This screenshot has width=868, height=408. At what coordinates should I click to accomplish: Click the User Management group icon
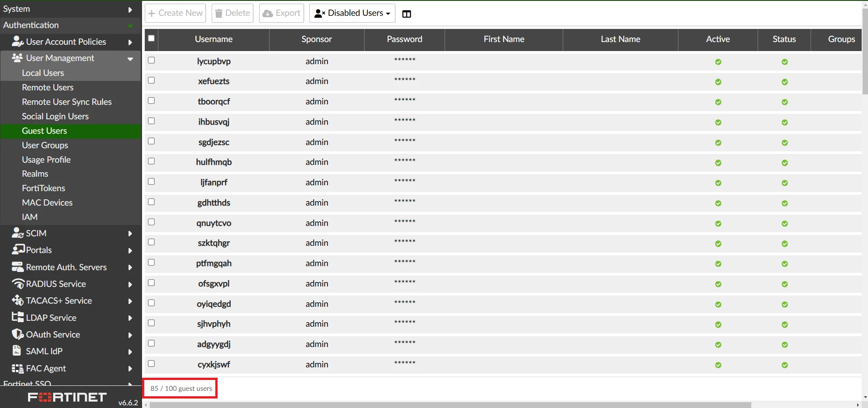point(17,58)
